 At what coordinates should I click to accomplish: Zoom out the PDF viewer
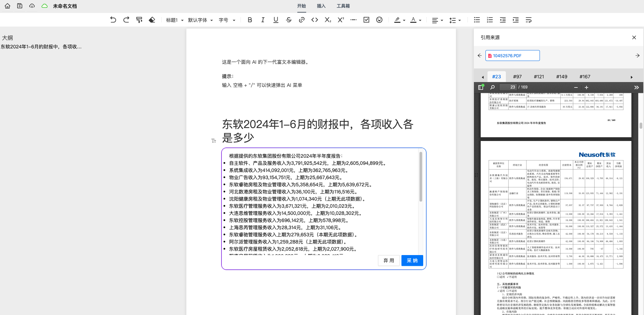click(x=576, y=88)
